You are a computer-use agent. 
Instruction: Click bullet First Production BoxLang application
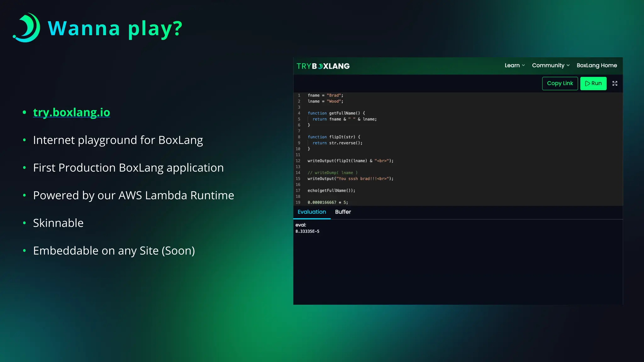click(x=128, y=168)
